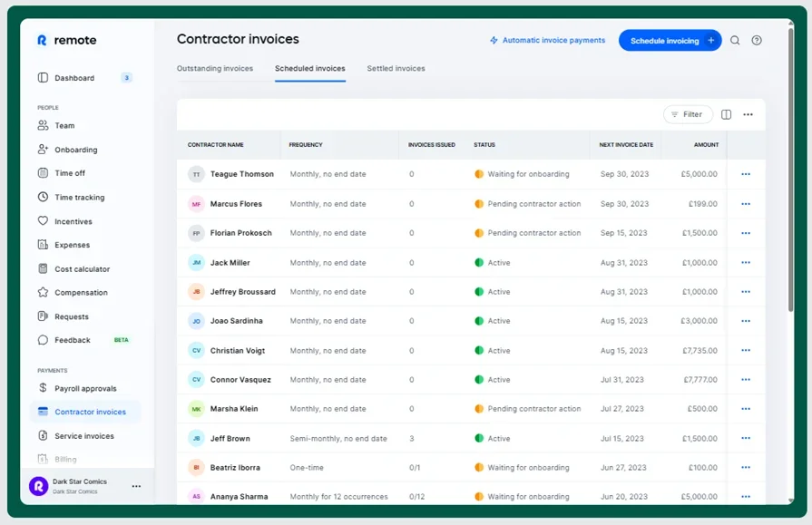
Task: Click the Compensation star icon
Action: (43, 293)
